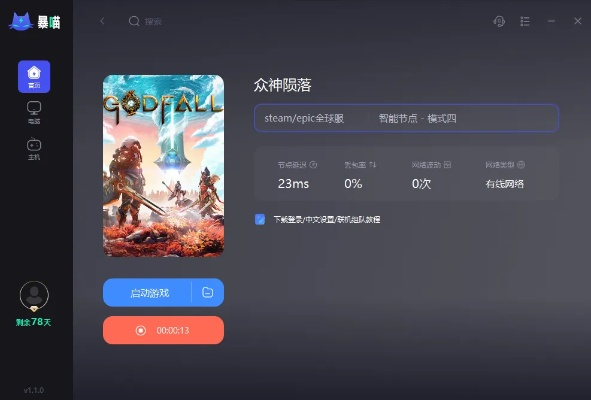Switch to the PC games sidebar tab
591x400 pixels.
[34, 113]
